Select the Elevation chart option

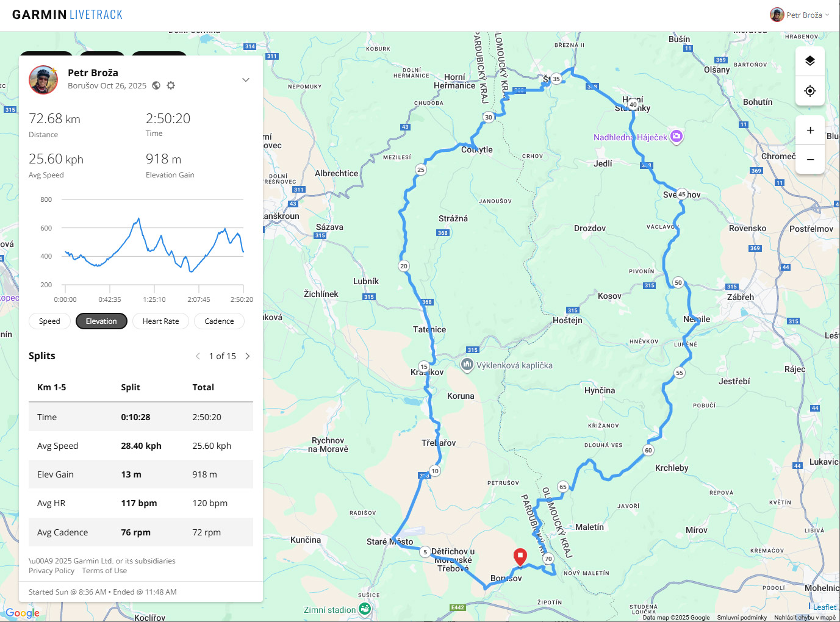point(101,321)
